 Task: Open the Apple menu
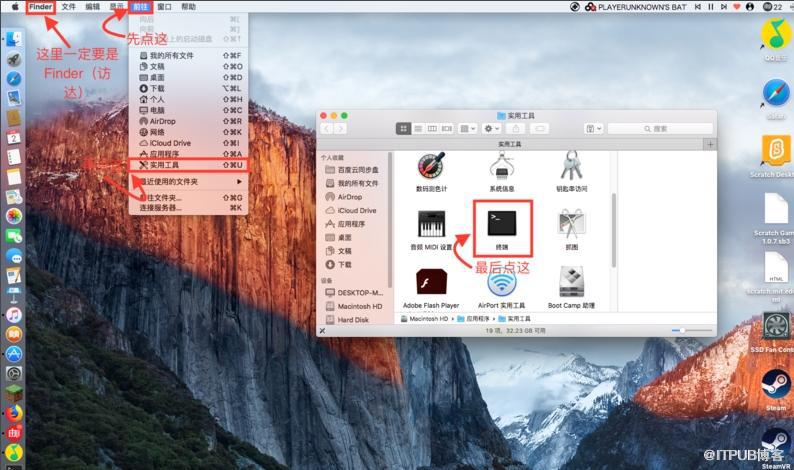coord(15,7)
